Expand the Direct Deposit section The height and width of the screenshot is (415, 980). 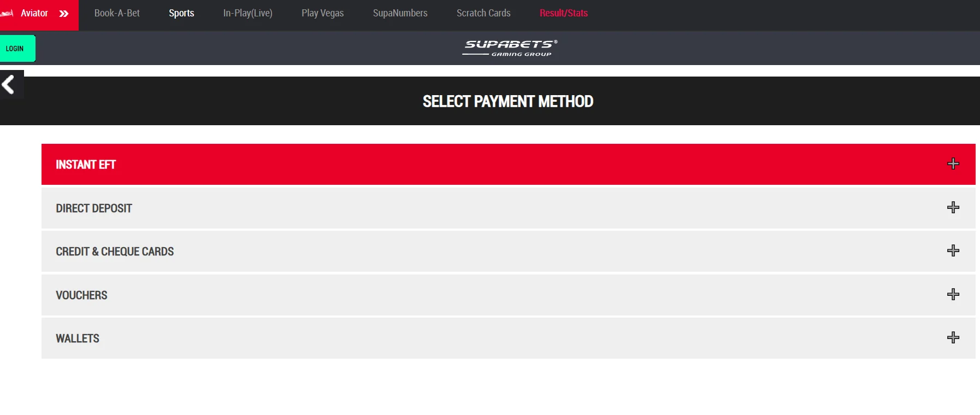coord(953,207)
